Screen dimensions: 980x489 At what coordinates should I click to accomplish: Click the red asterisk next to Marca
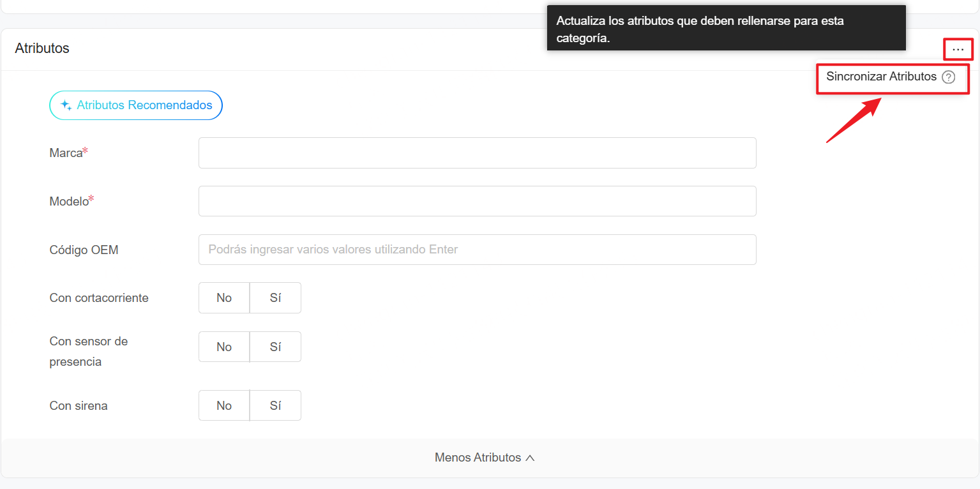click(85, 148)
